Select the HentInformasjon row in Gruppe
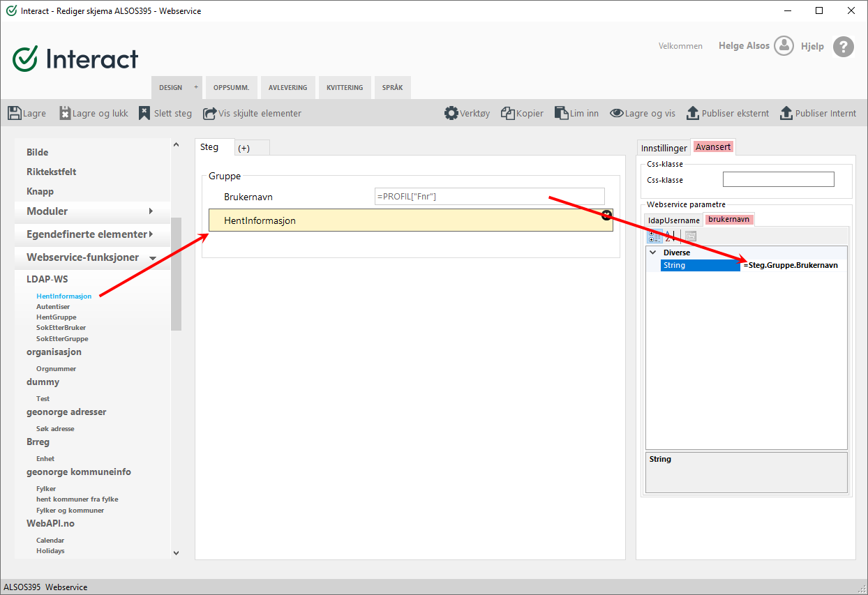This screenshot has width=868, height=595. (411, 220)
